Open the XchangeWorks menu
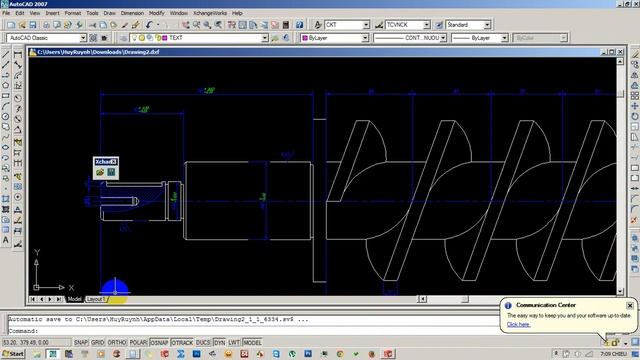This screenshot has width=640, height=360. [x=210, y=13]
